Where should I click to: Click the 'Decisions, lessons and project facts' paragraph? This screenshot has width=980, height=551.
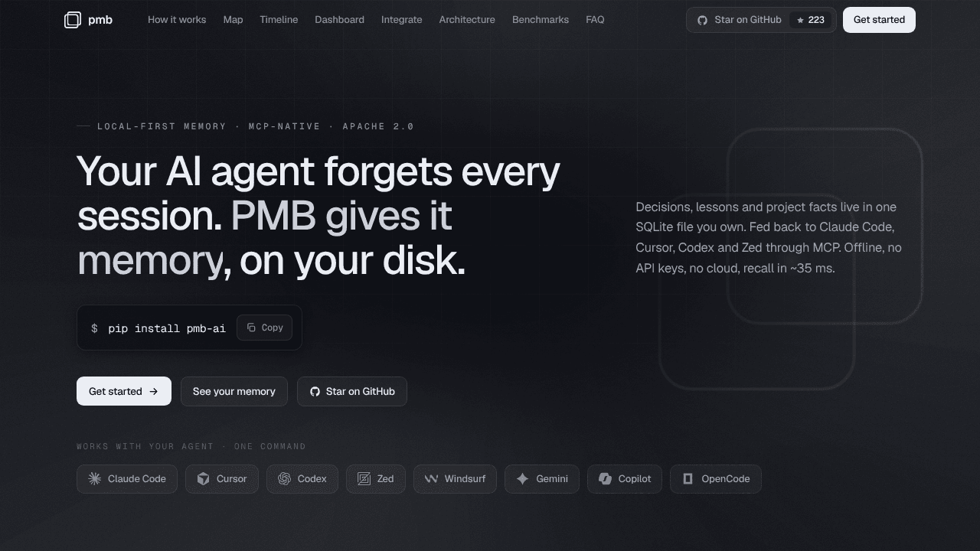click(x=769, y=238)
